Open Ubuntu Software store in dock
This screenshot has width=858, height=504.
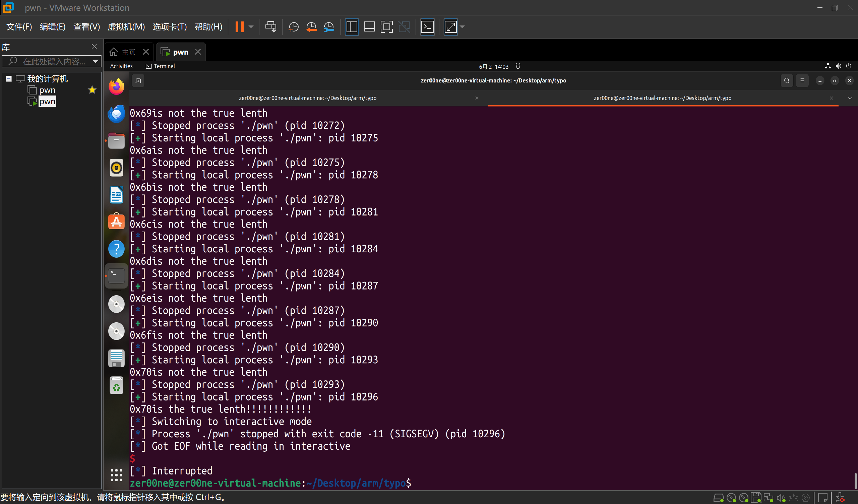click(116, 222)
